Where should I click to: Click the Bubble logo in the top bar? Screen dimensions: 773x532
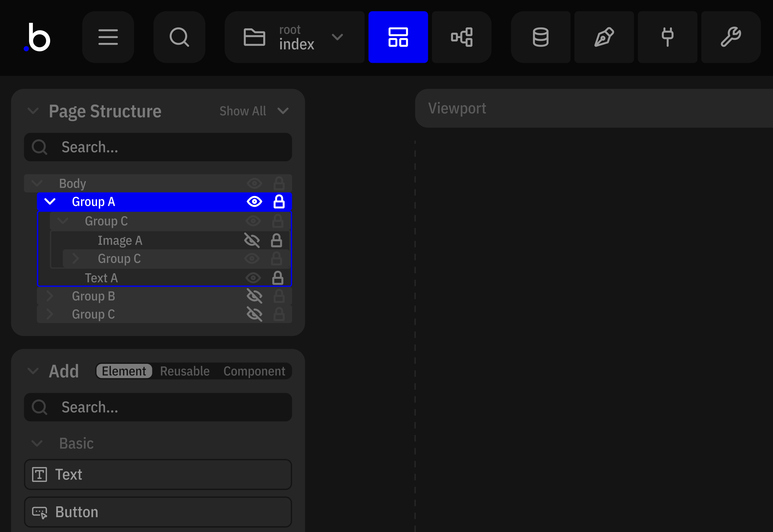tap(37, 37)
